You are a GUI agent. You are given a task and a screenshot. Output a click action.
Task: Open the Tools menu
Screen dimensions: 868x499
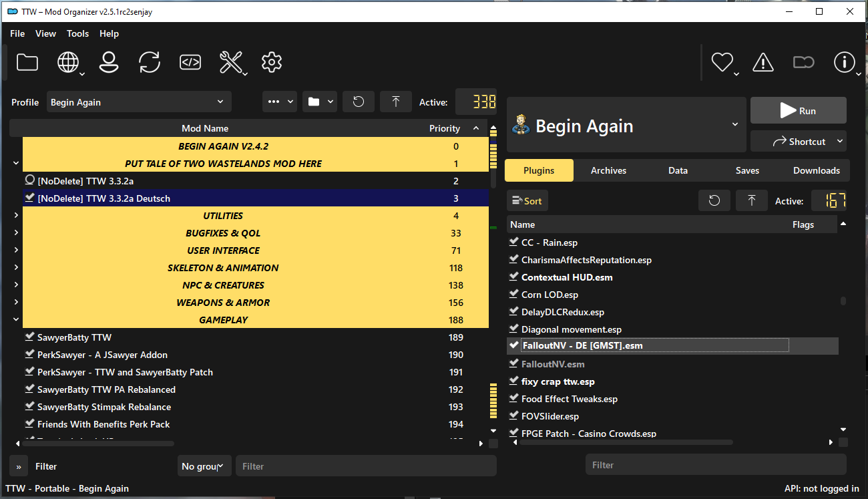coord(78,33)
